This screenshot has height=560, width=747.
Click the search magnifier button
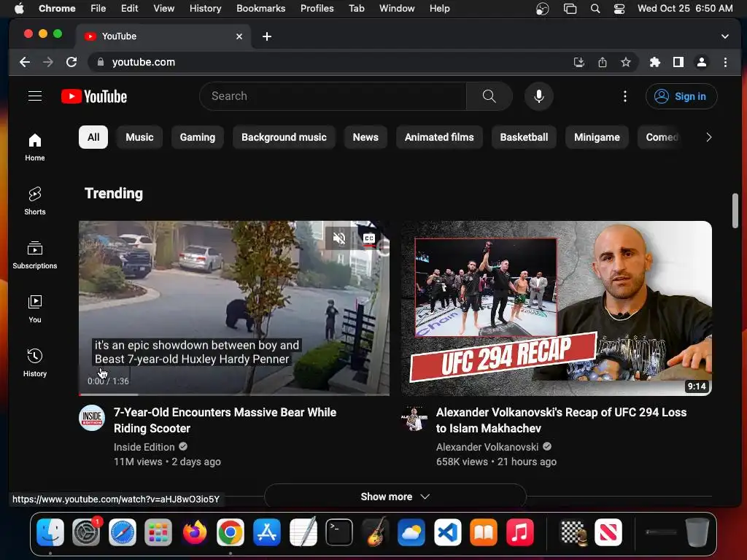489,96
